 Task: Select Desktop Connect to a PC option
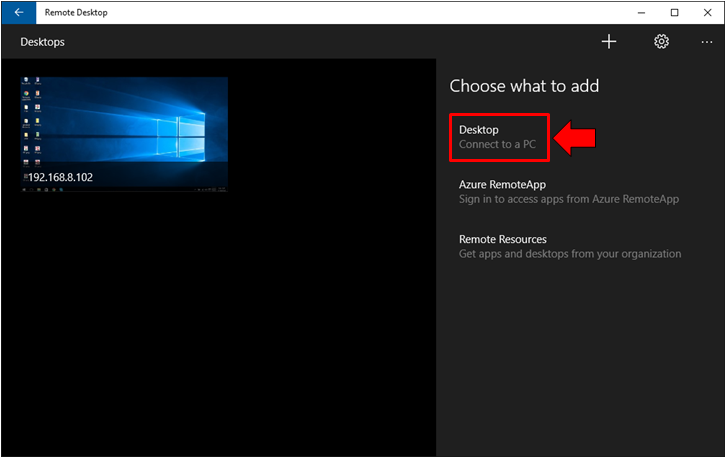coord(499,137)
